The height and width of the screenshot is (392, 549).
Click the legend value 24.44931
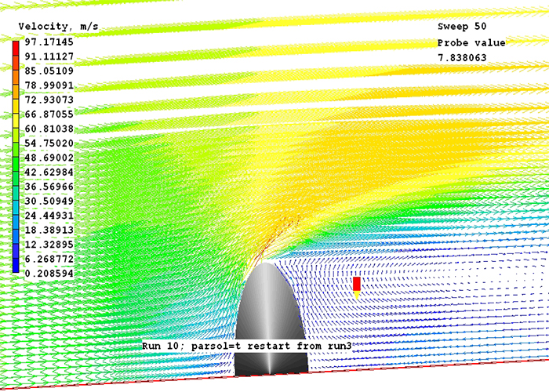point(49,214)
